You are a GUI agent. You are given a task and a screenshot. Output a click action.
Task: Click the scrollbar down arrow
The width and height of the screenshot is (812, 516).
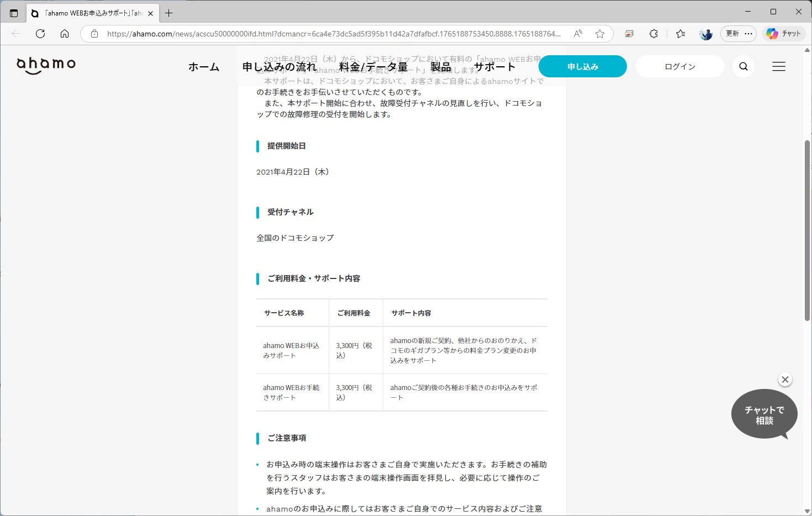coord(808,511)
